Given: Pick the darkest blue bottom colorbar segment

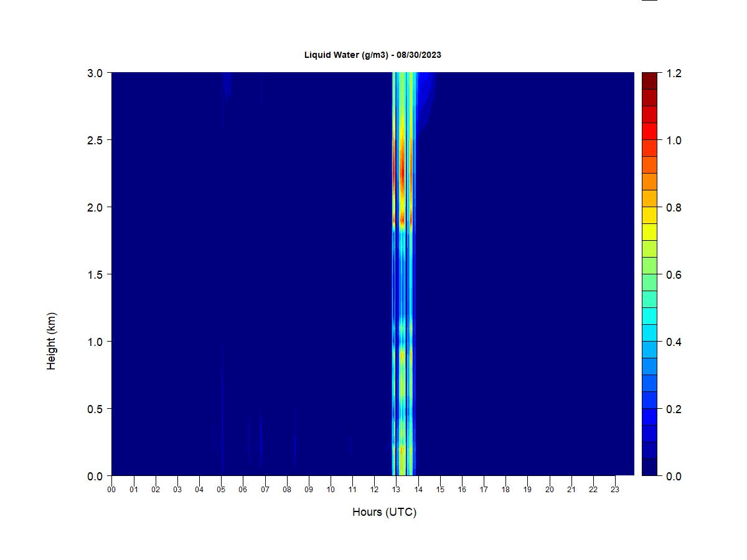Looking at the screenshot, I should point(649,467).
